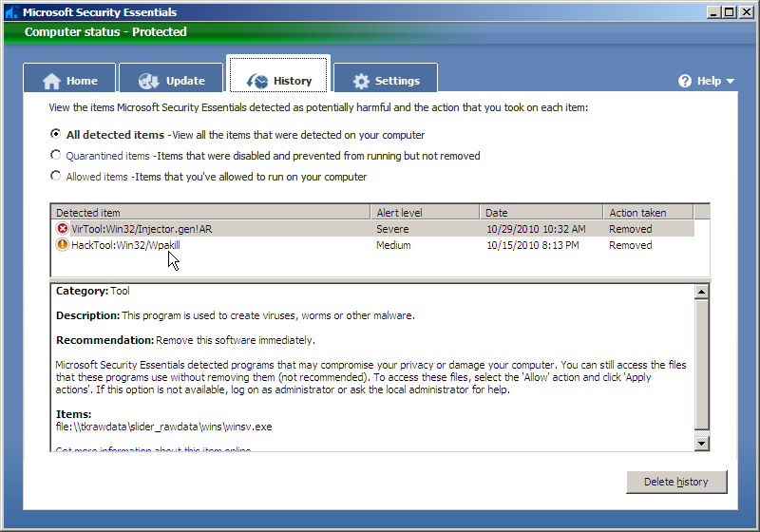Click the Severe alert level cell

tap(392, 229)
